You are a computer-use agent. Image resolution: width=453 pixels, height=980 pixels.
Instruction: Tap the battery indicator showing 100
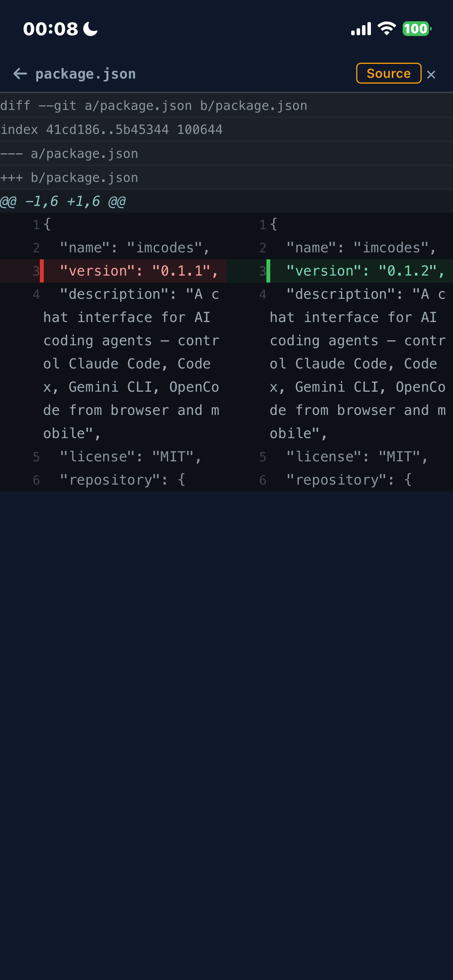click(417, 29)
